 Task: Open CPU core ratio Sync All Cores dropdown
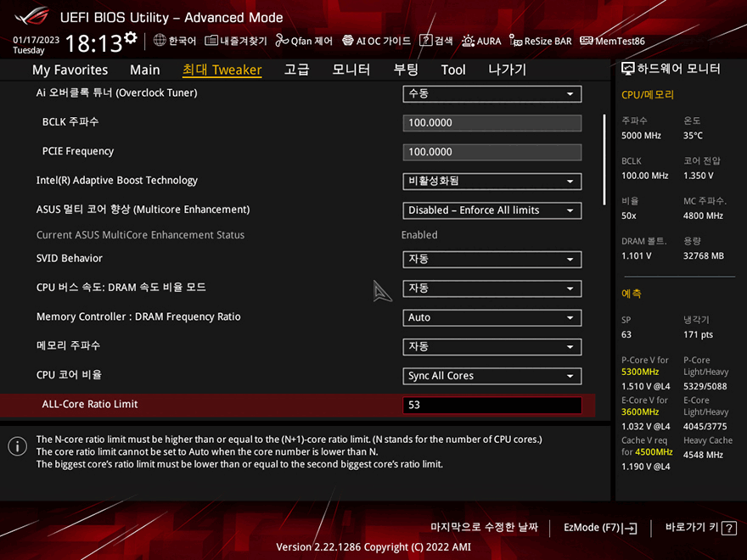tap(492, 376)
